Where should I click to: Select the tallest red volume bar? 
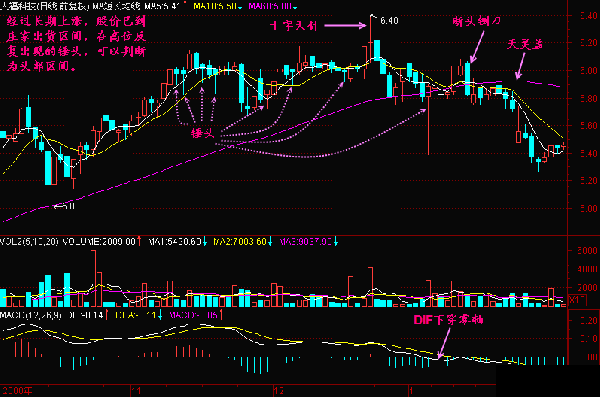[x=95, y=278]
